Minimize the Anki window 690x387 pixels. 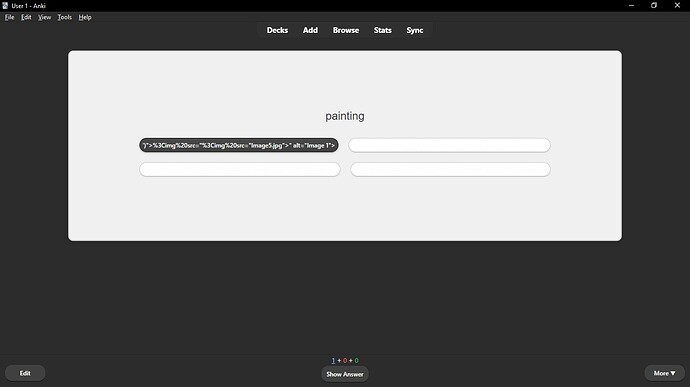(x=631, y=5)
